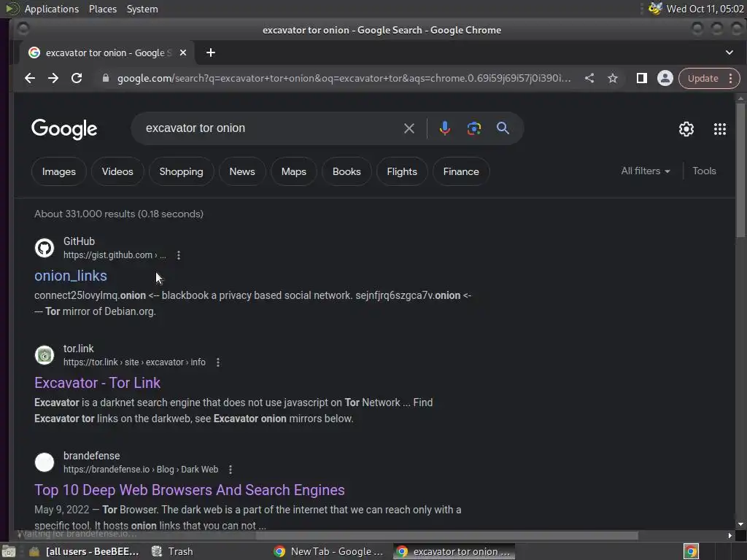Switch to the Flights results

(402, 171)
